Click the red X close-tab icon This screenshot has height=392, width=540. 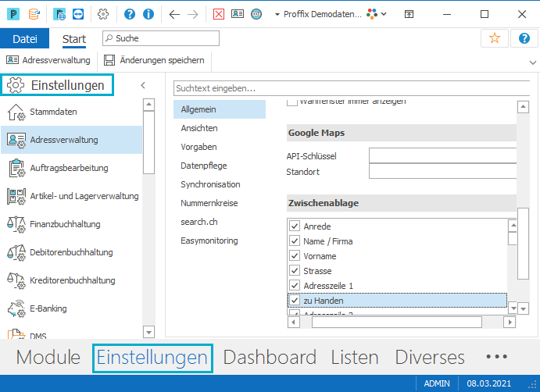[219, 14]
